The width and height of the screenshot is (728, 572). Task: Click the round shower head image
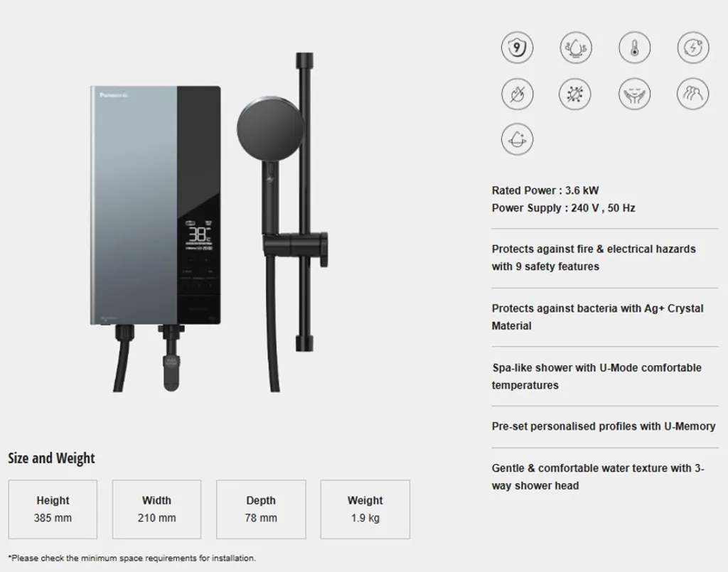(x=269, y=129)
